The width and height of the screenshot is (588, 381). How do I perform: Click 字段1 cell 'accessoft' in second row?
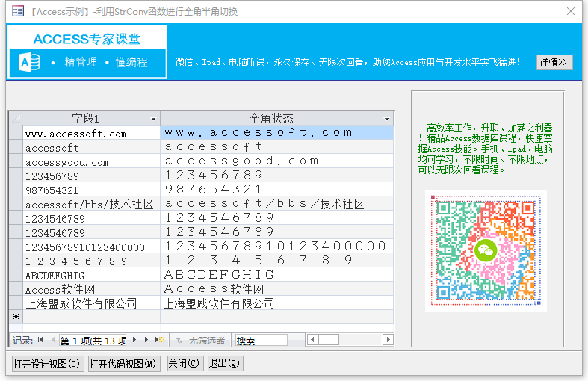tap(91, 147)
